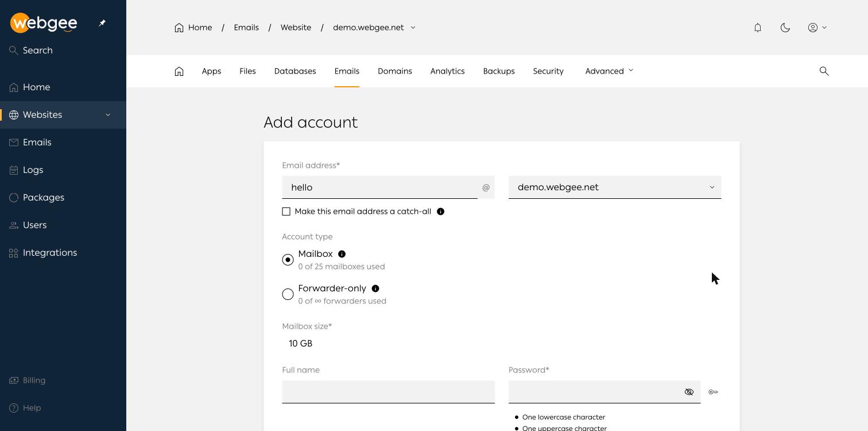The image size is (868, 431).
Task: Expand the Websites sidebar chevron
Action: click(x=108, y=115)
